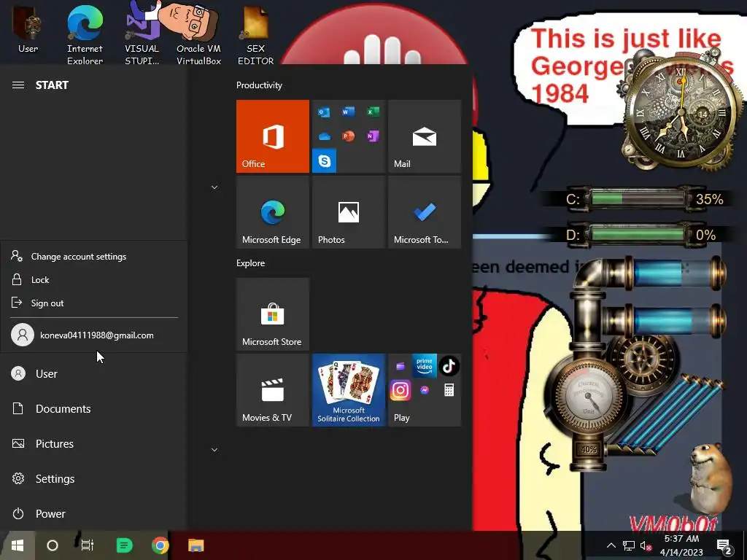Open Pictures from Start sidebar
This screenshot has height=560, width=747.
point(93,444)
